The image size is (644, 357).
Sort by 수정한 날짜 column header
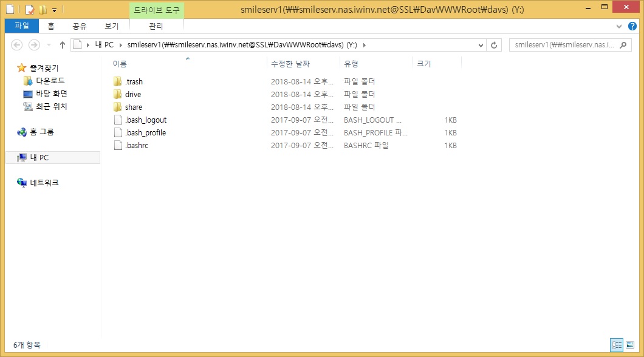click(x=290, y=64)
